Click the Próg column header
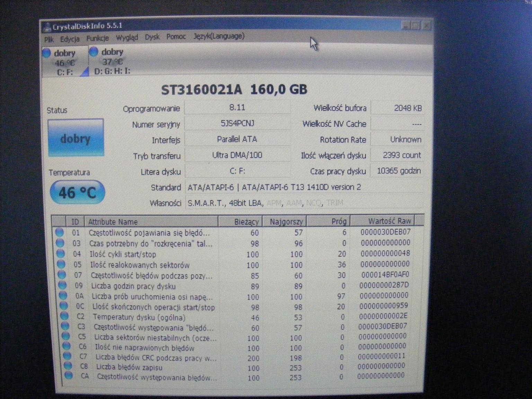The height and width of the screenshot is (399, 532). [328, 221]
